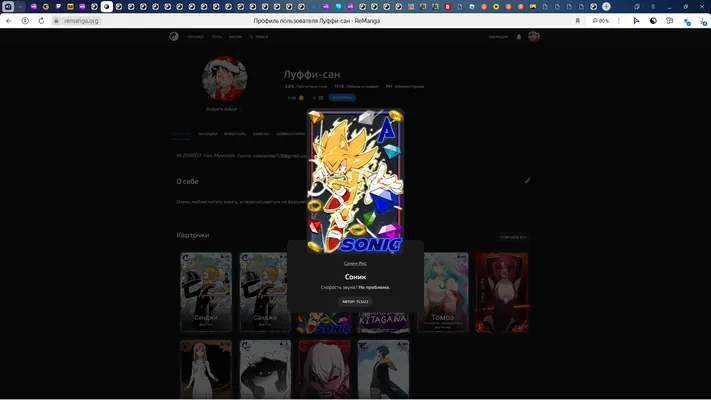The image size is (711, 400).
Task: Click the edit pencil next to О себе
Action: (x=527, y=180)
